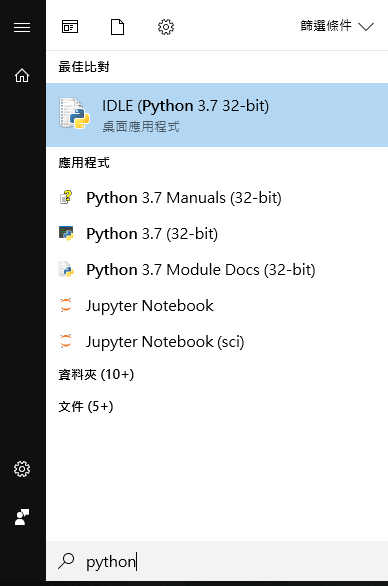Viewport: 388px width, 586px height.
Task: Open the hamburger menu in sidebar
Action: coord(22,27)
